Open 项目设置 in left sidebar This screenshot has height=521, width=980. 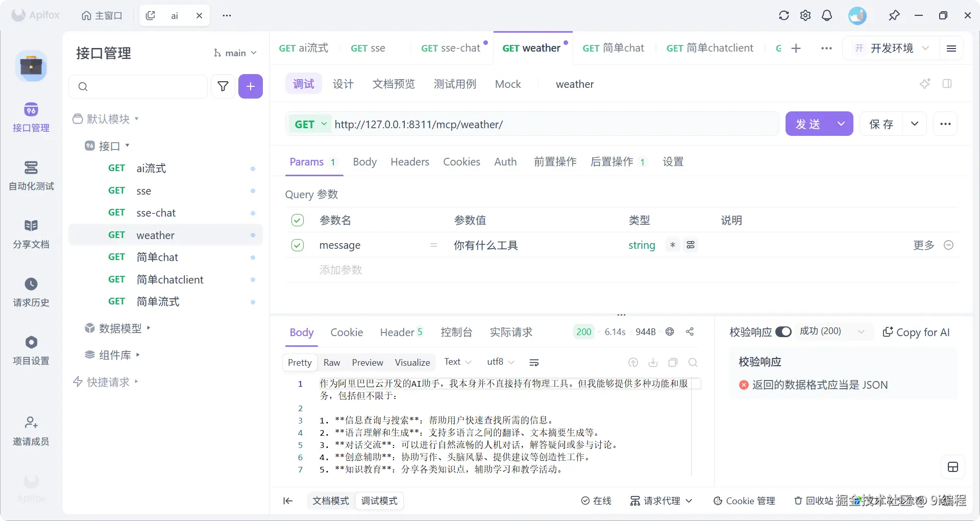(31, 351)
